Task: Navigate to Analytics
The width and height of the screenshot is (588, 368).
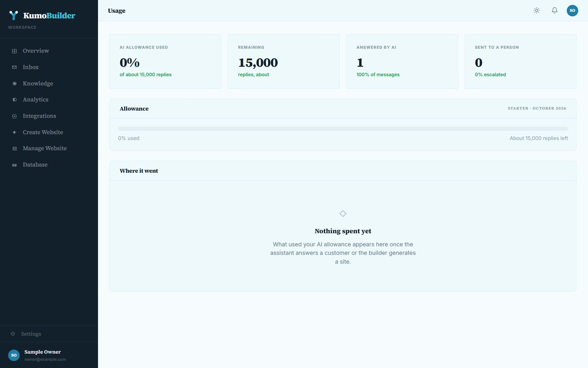Action: 49,99
